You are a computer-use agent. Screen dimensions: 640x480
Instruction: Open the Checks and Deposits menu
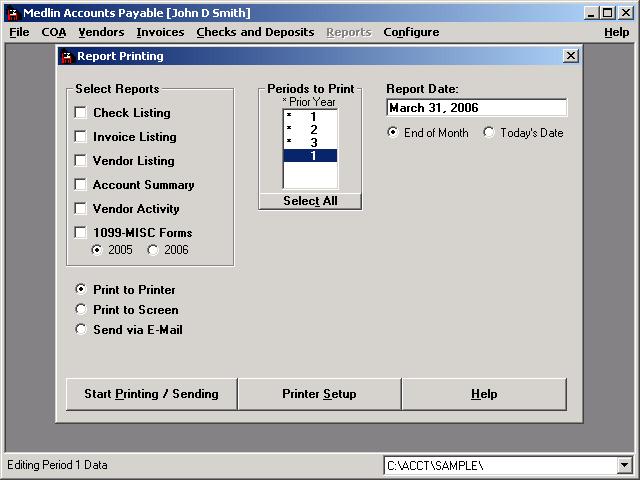tap(256, 32)
